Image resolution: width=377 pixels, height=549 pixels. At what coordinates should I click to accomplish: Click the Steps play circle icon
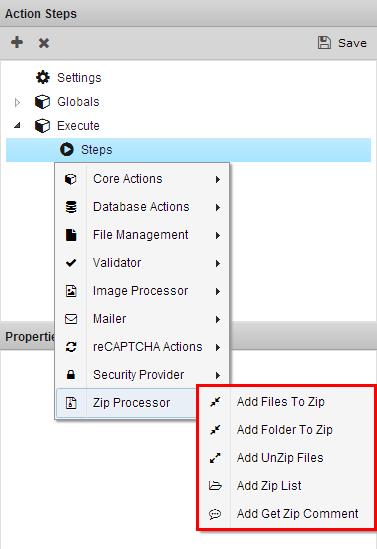[x=67, y=150]
